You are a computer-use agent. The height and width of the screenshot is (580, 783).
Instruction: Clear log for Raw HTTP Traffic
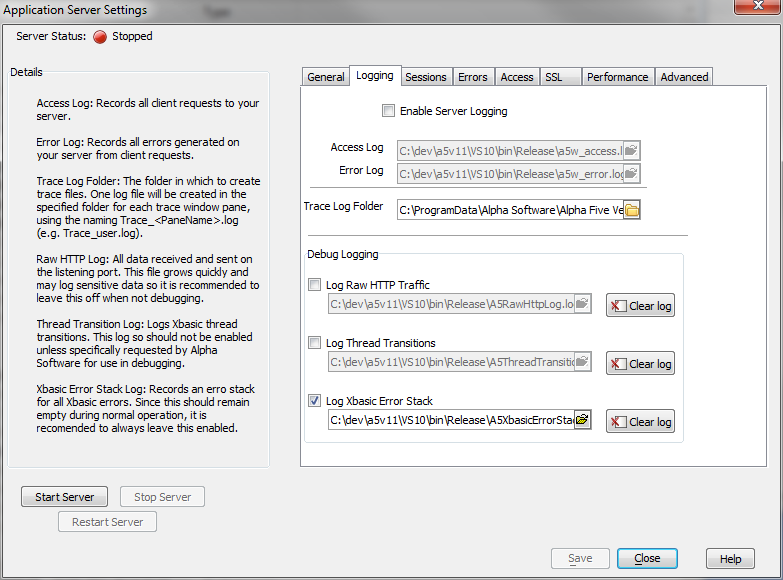640,305
